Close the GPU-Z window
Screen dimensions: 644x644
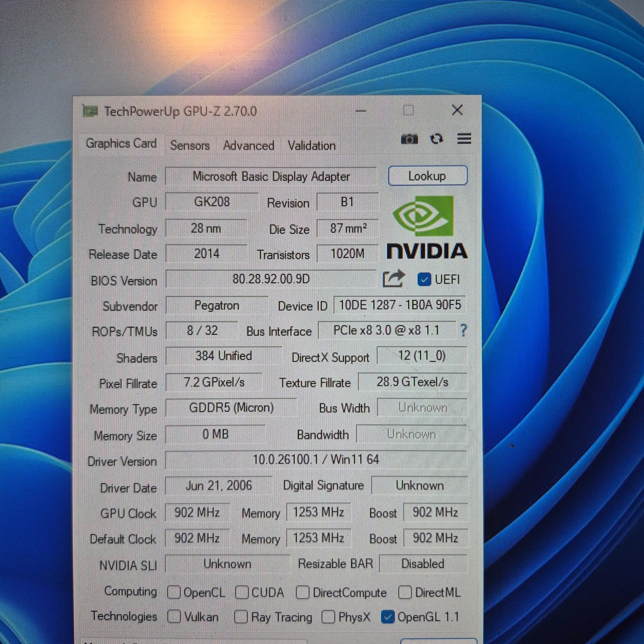click(x=457, y=110)
